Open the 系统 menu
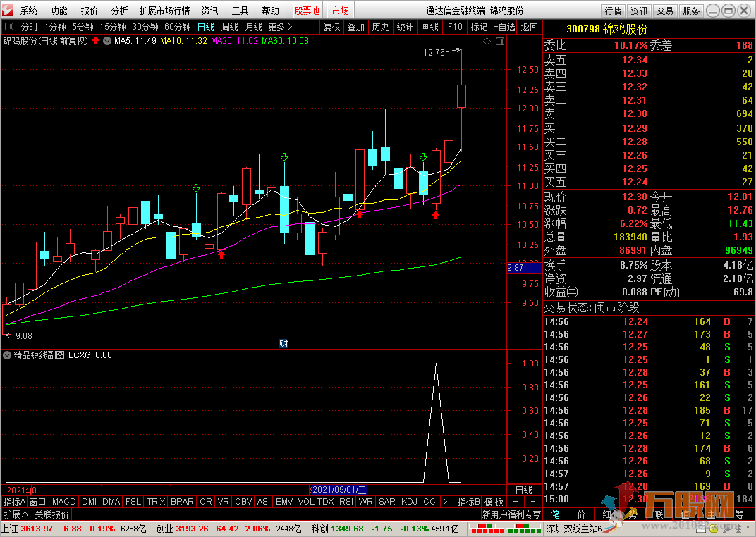Screen dimensions: 756x537 tap(28, 11)
